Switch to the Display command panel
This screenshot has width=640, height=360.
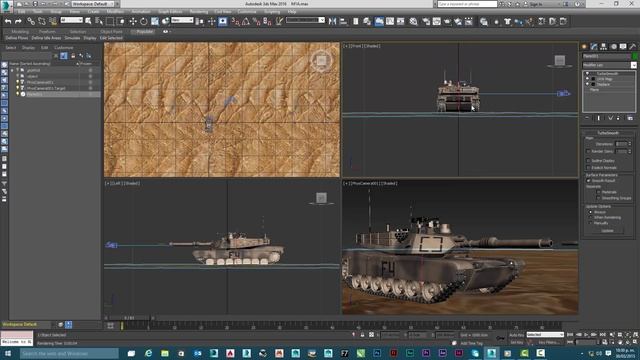tap(623, 47)
